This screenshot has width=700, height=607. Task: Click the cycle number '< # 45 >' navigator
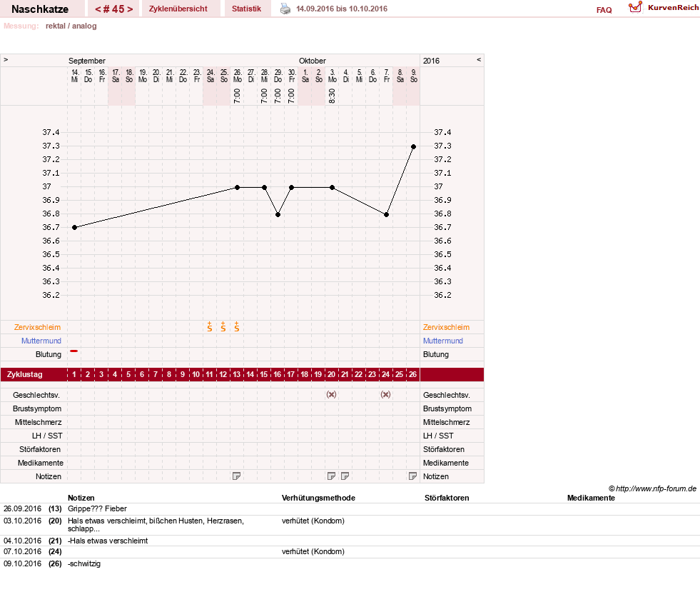(114, 9)
